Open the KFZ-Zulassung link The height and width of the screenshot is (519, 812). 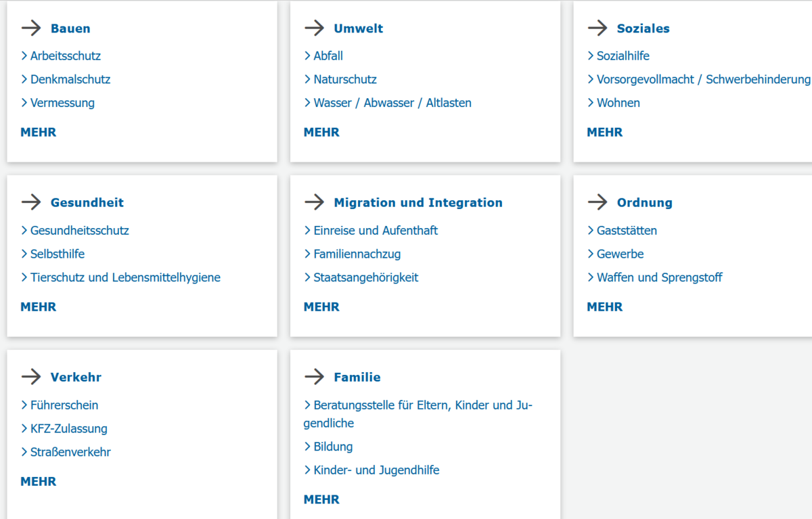68,429
